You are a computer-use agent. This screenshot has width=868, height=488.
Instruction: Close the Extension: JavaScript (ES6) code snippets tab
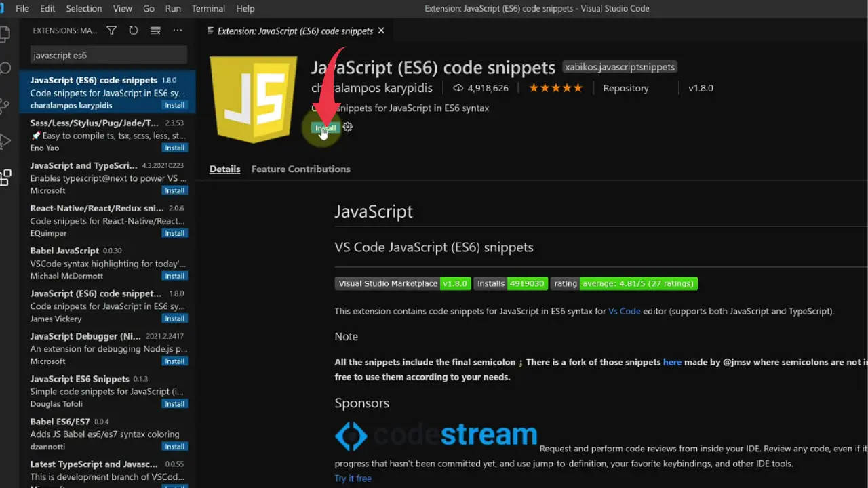click(381, 30)
